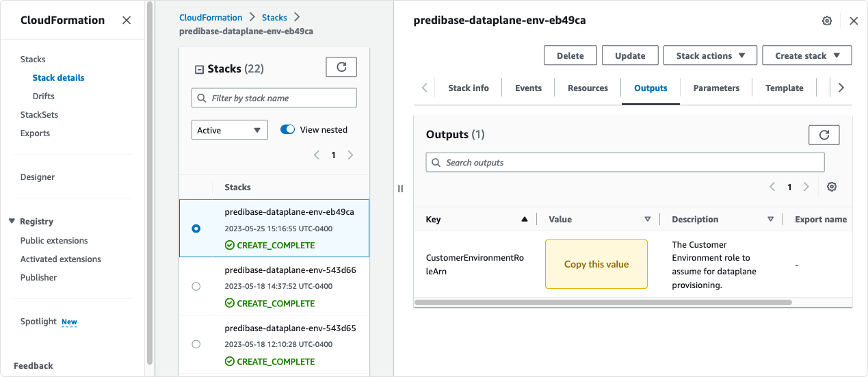
Task: Select predibase-dataplane-env-543d66 stack radio button
Action: click(x=196, y=286)
